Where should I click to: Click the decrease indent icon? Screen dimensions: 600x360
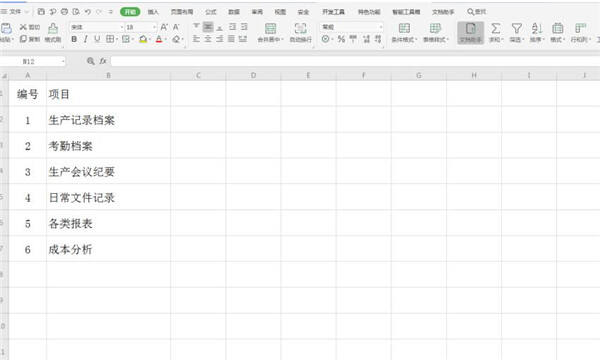click(x=232, y=26)
